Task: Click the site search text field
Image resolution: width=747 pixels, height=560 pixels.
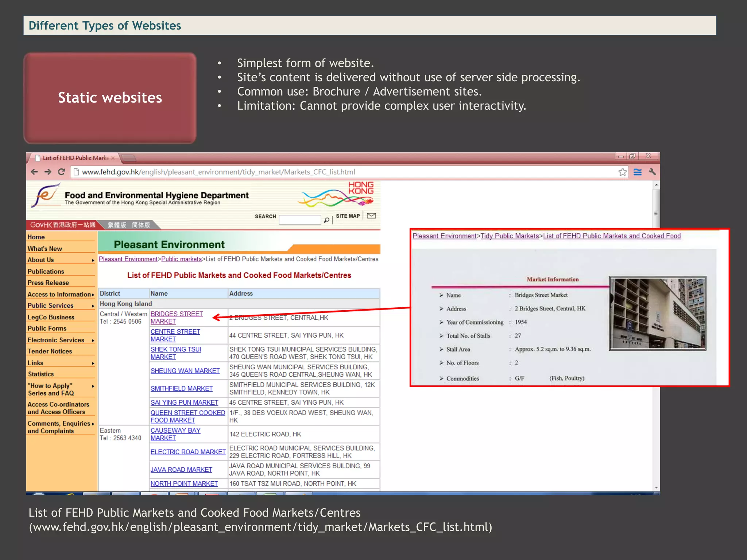Action: coord(299,219)
